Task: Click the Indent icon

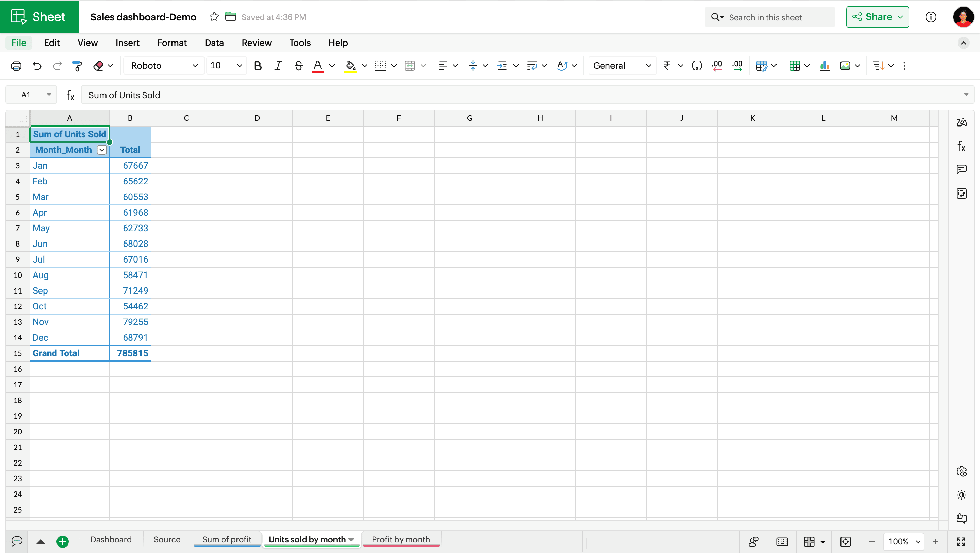Action: (x=502, y=66)
